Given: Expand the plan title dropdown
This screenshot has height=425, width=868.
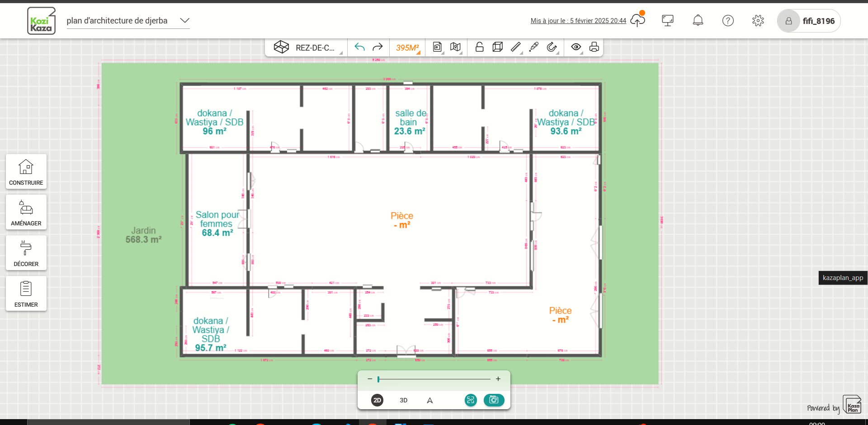Looking at the screenshot, I should coord(184,20).
